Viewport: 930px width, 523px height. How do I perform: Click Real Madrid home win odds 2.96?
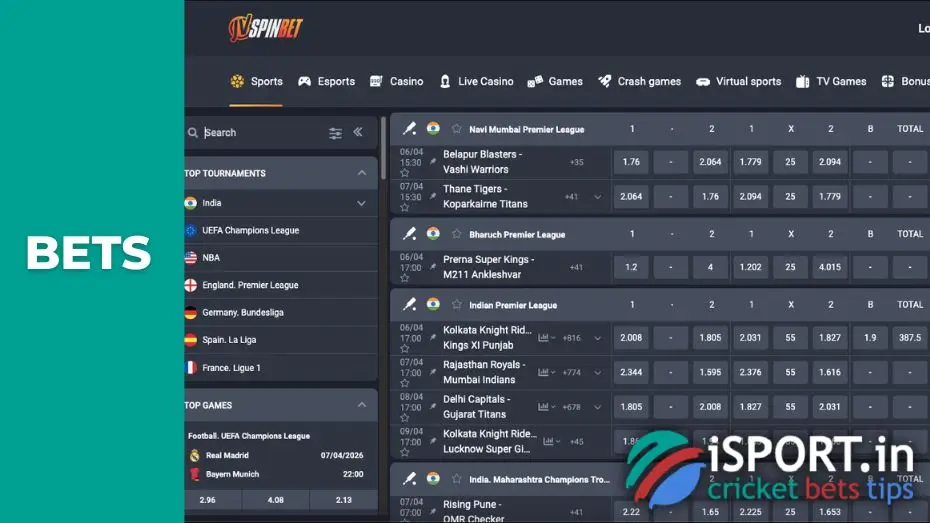click(208, 500)
